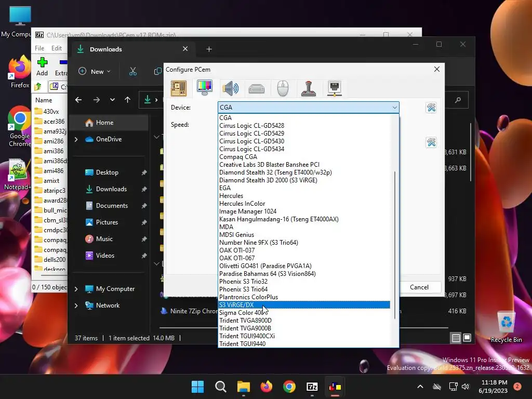The image size is (532, 399).
Task: Select Home in the Explorer sidebar
Action: [x=109, y=123]
